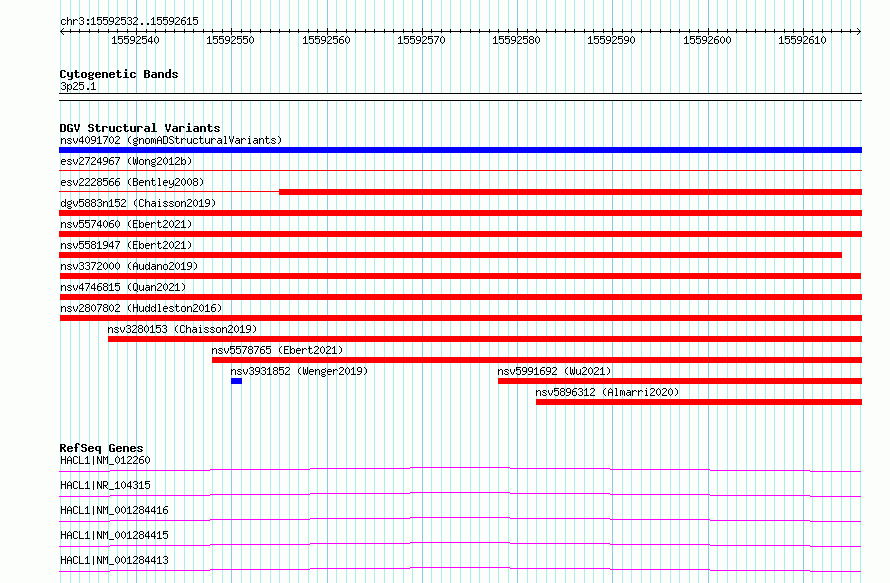Open nsv4746815 (Quan2021) variant
Image resolution: width=890 pixels, height=583 pixels.
(123, 287)
